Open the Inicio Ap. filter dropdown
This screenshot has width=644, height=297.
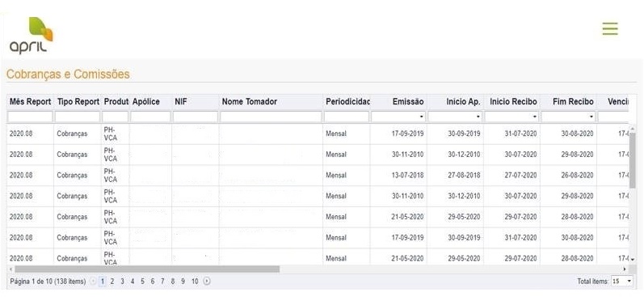click(478, 117)
